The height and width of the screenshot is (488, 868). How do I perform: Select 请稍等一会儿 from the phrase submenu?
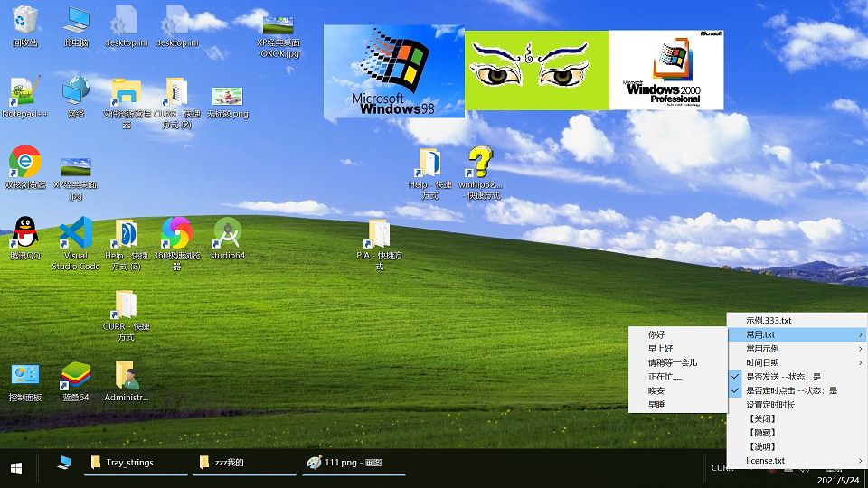[678, 363]
